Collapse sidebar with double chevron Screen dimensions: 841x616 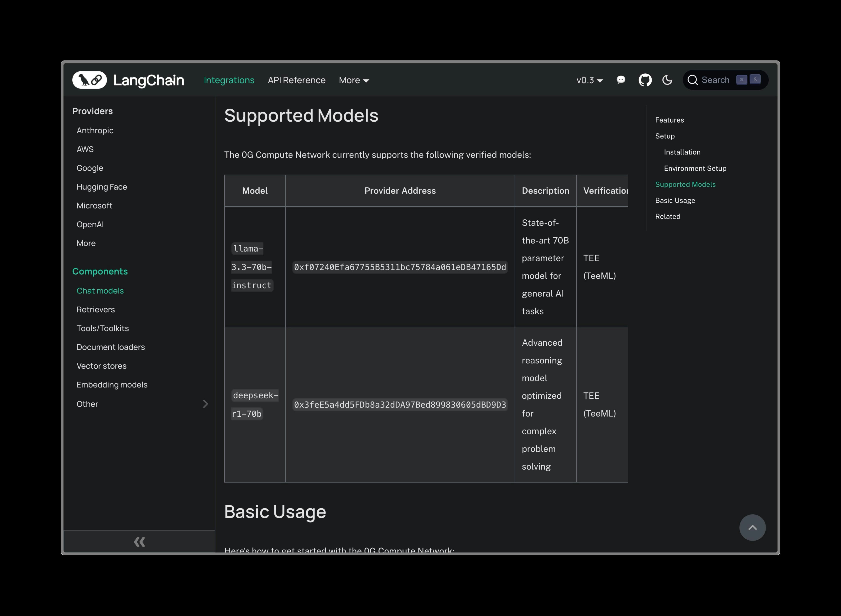139,541
